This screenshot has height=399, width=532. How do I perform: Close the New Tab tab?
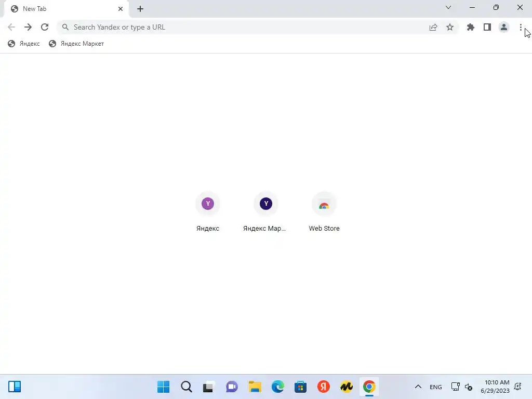click(121, 9)
